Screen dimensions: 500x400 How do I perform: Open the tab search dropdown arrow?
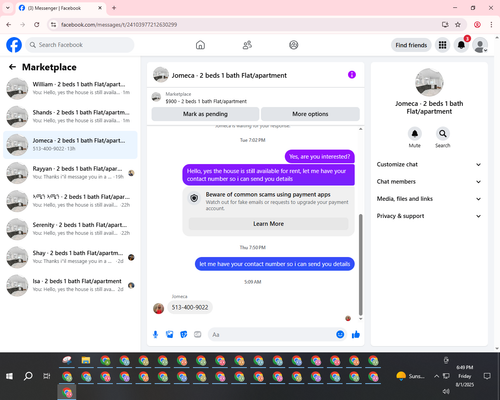[8, 8]
